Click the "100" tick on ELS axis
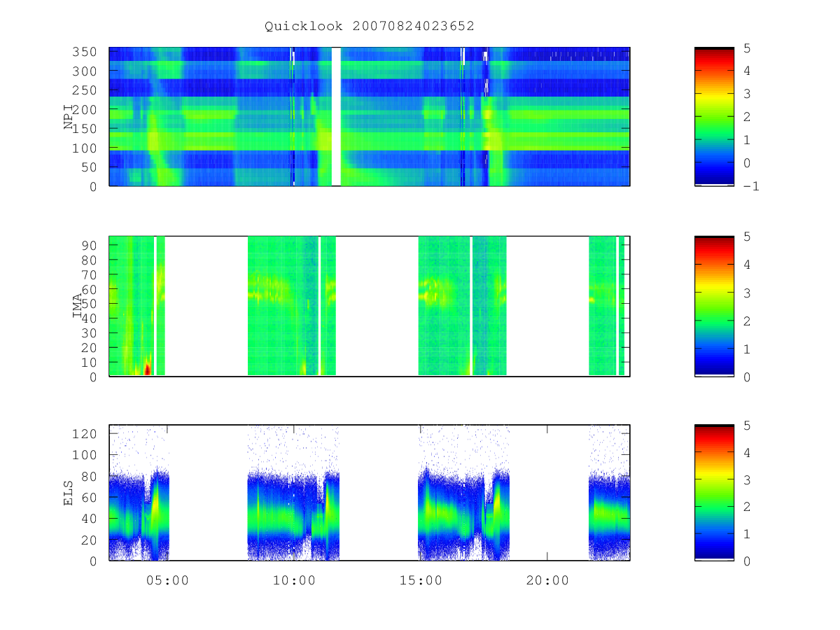840x630 pixels. (85, 455)
